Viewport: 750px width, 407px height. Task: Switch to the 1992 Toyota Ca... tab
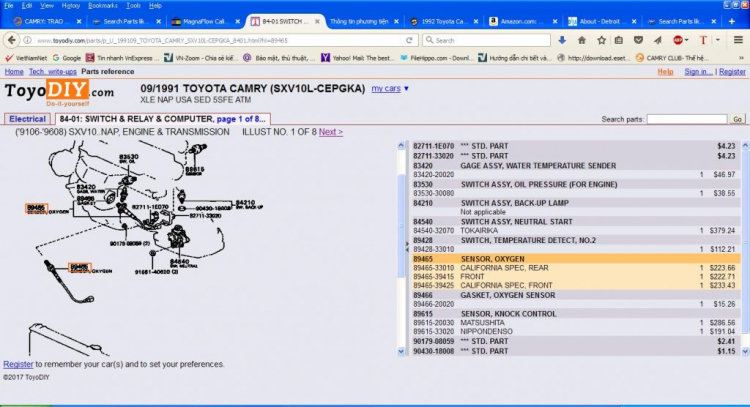(x=444, y=22)
